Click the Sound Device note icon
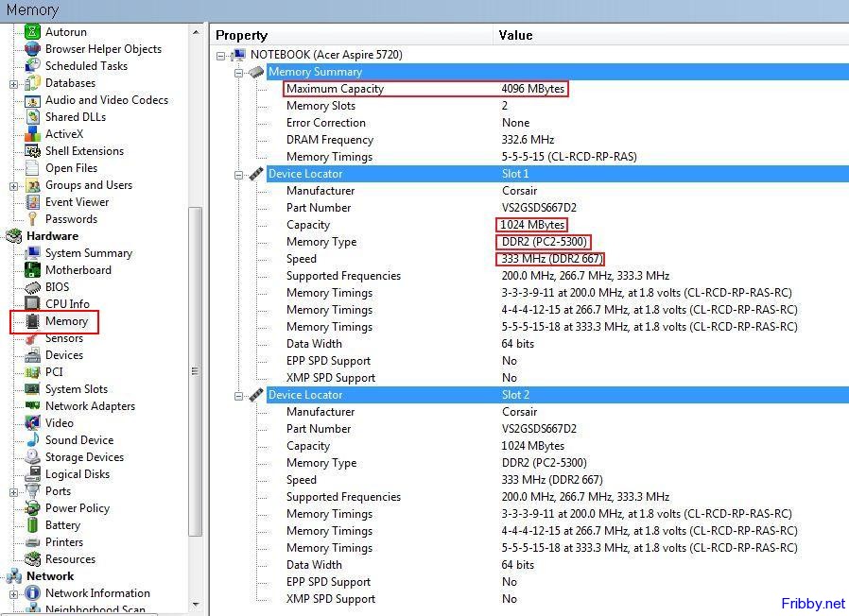The height and width of the screenshot is (616, 849). click(32, 440)
